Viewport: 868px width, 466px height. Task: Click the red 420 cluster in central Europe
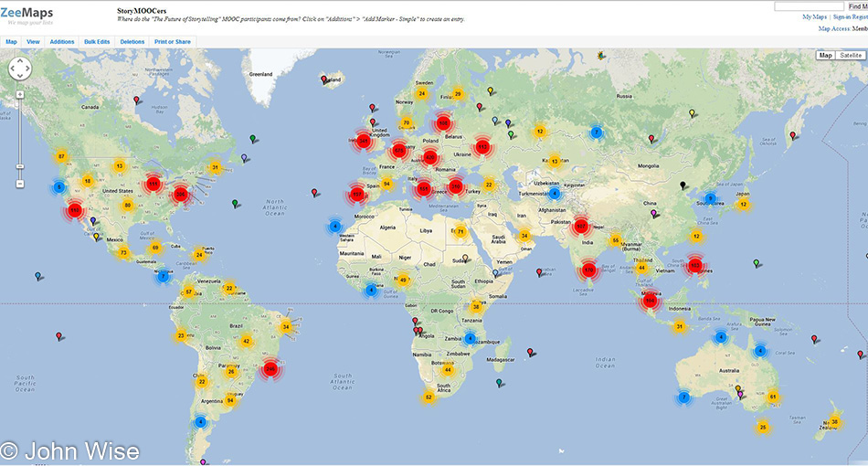point(430,158)
